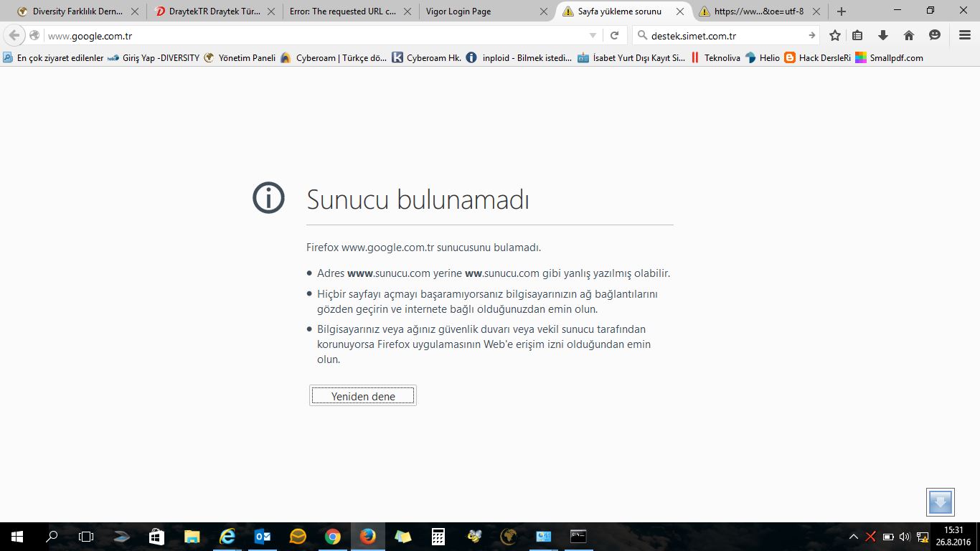
Task: Click the Firefox reload page icon
Action: pyautogui.click(x=614, y=36)
